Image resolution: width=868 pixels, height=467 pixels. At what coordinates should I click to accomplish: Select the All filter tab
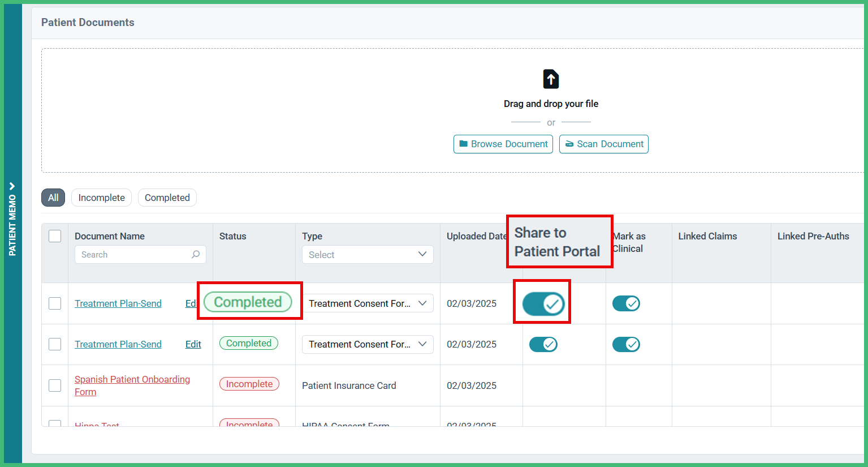coord(53,198)
